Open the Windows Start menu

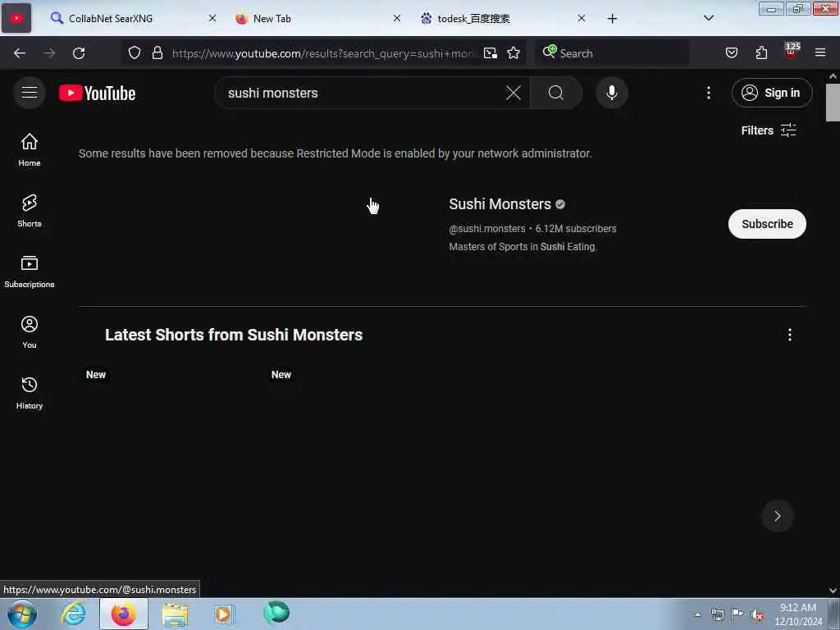22,614
